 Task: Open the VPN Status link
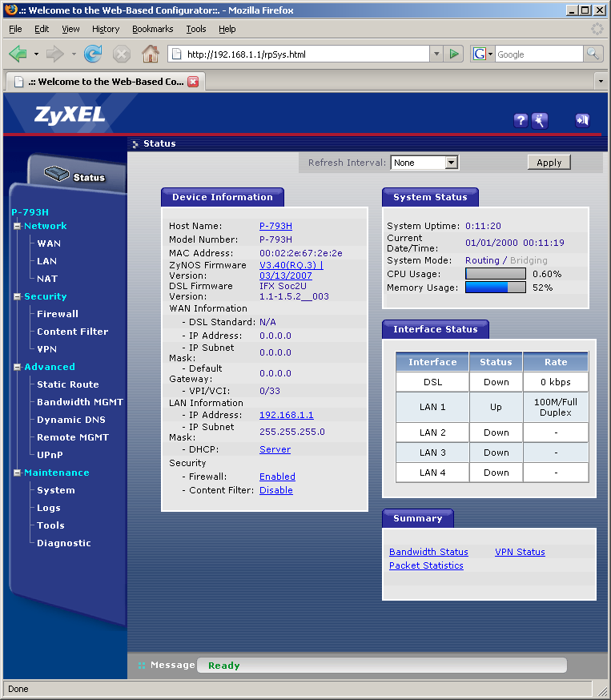tap(520, 552)
